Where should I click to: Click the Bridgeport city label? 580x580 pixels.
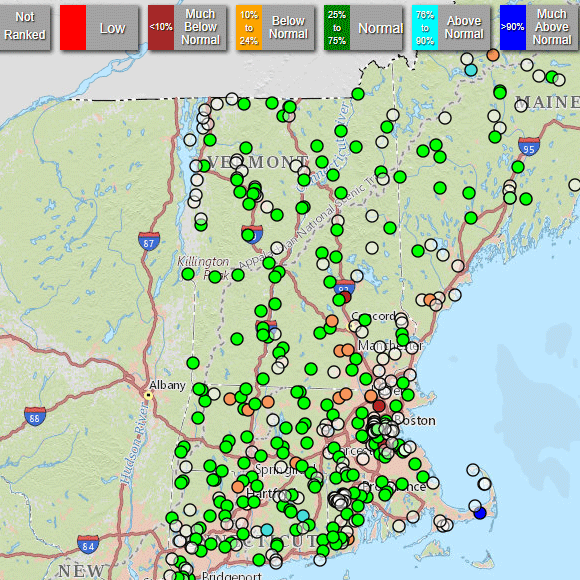coord(232,576)
